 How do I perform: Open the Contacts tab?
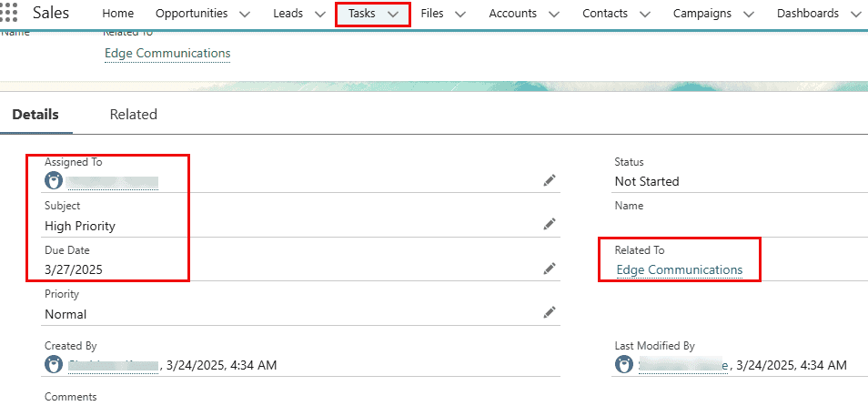click(x=605, y=14)
